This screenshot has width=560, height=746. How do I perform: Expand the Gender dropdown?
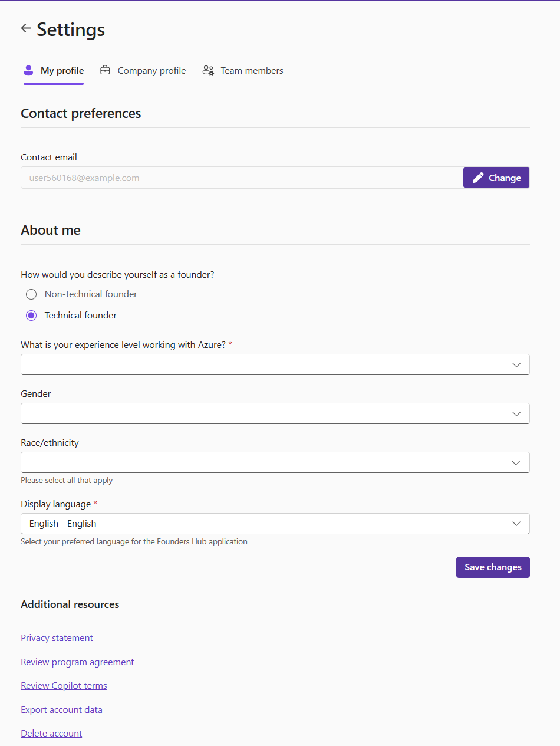click(x=275, y=413)
